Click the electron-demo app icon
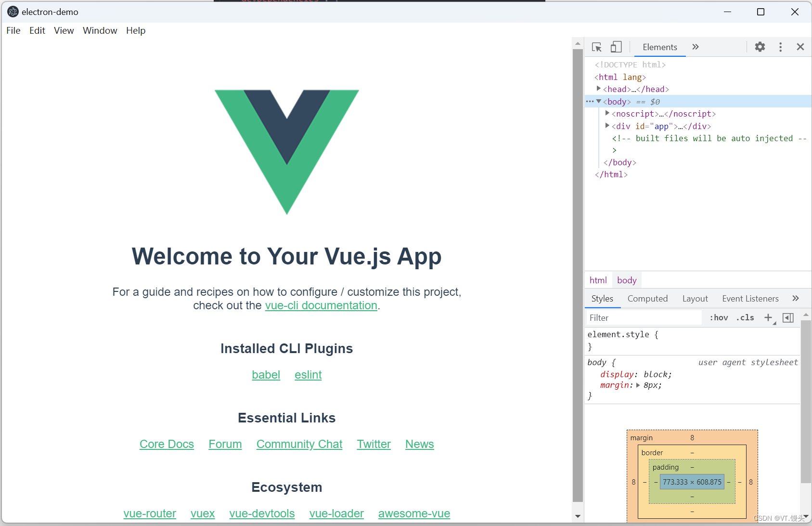The image size is (812, 526). click(x=13, y=12)
